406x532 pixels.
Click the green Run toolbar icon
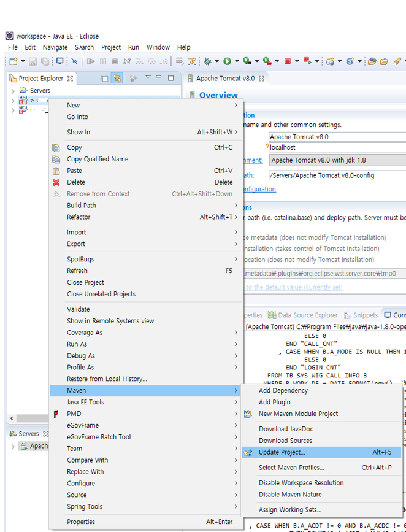(228, 61)
